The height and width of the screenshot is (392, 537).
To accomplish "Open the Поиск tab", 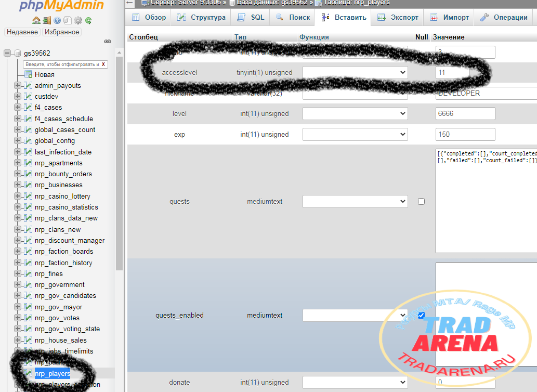I will [293, 18].
